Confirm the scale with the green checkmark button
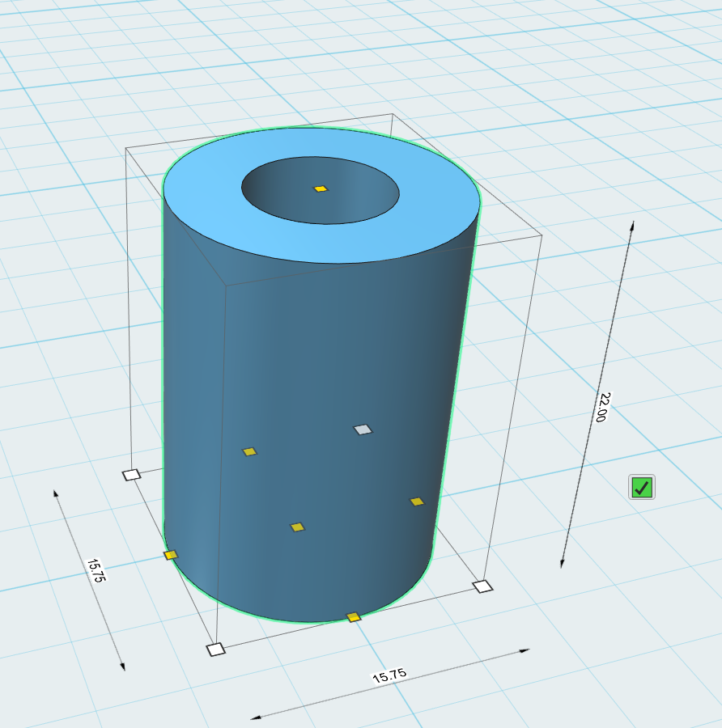722x728 pixels. [x=642, y=488]
